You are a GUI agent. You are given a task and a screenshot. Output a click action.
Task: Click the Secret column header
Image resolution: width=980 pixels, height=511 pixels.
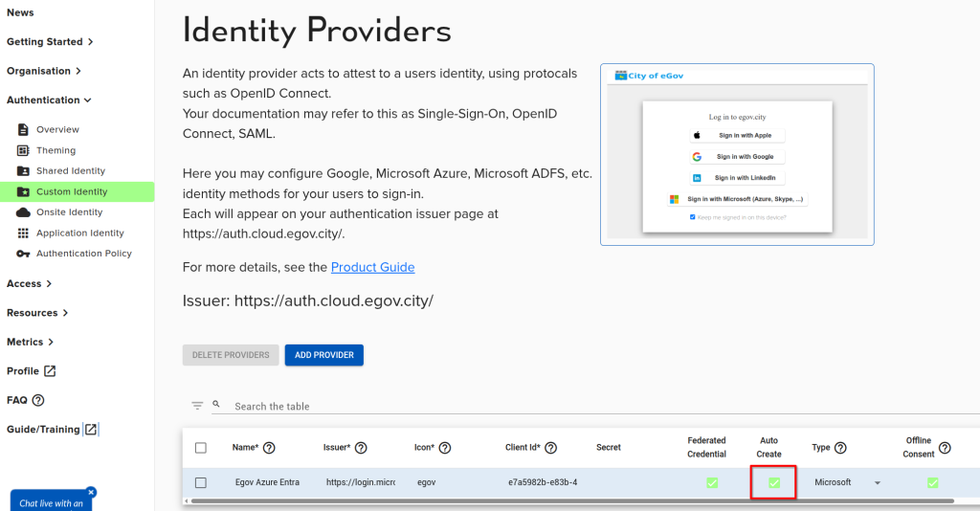[x=608, y=447]
